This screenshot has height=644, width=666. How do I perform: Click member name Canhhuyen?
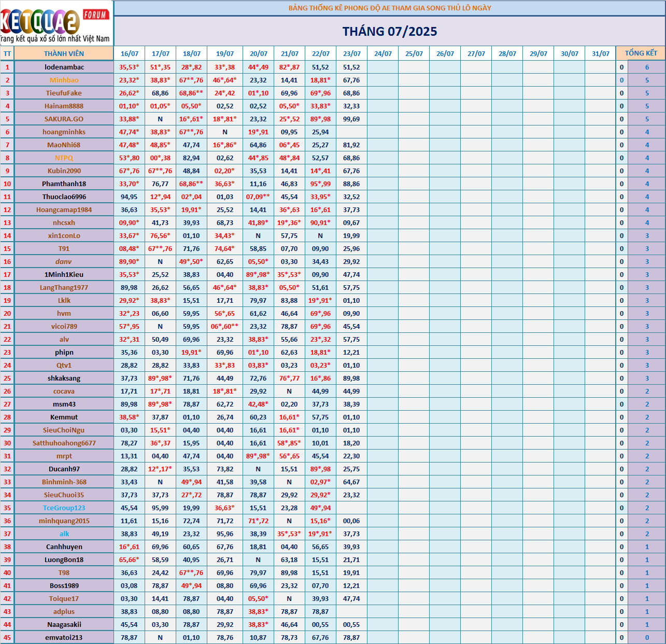click(x=64, y=547)
